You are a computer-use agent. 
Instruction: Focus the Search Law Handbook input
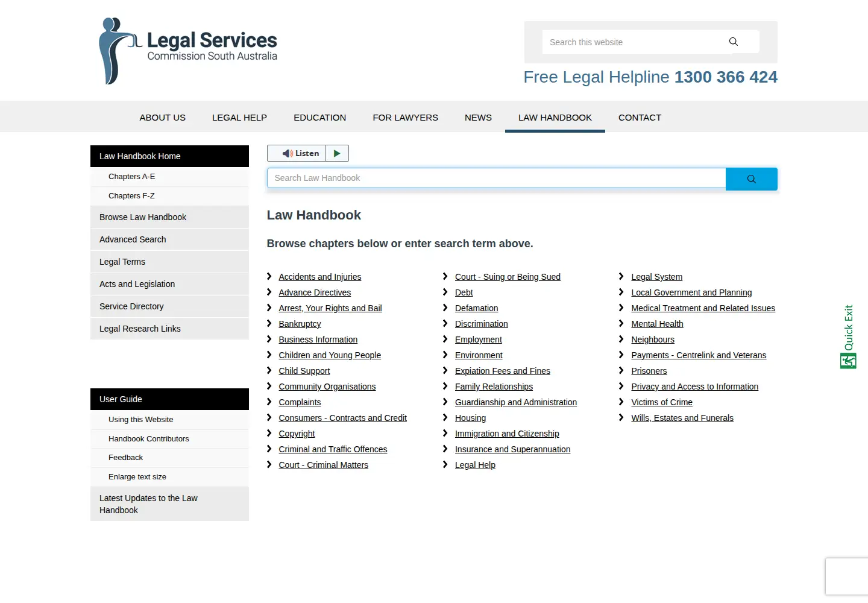click(496, 178)
